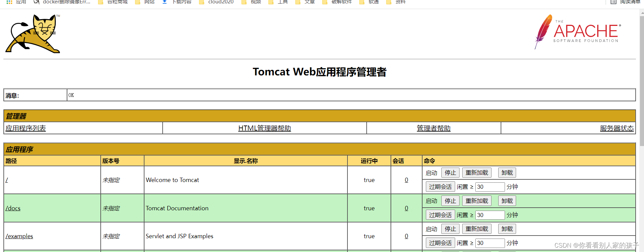
Task: Reload the /examples application
Action: [x=477, y=229]
